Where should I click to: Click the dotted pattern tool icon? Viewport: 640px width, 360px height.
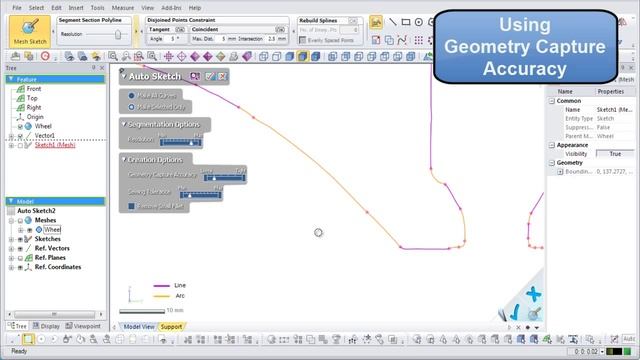(x=418, y=40)
